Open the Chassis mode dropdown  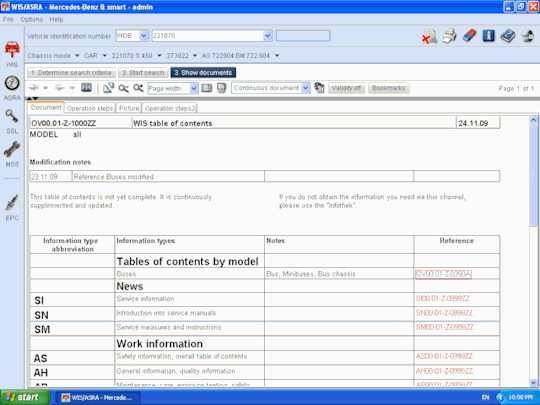coord(77,55)
